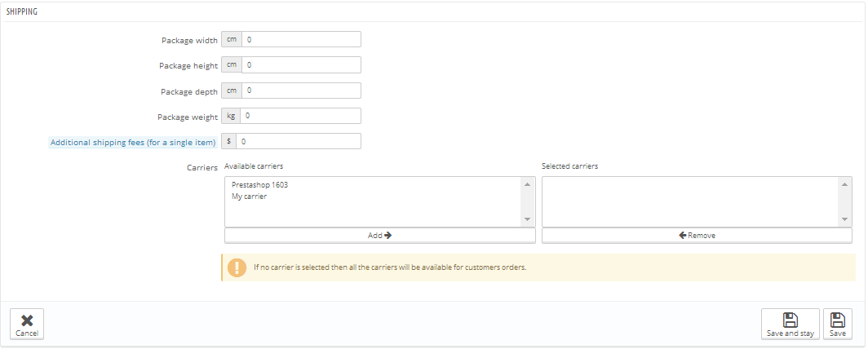Click the Save and stay disk icon
The width and height of the screenshot is (868, 349).
coord(790,320)
